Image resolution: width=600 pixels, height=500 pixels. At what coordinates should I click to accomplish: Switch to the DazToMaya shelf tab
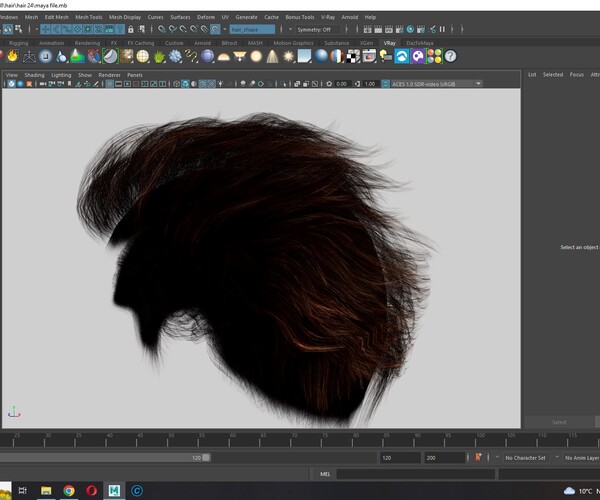pos(420,43)
